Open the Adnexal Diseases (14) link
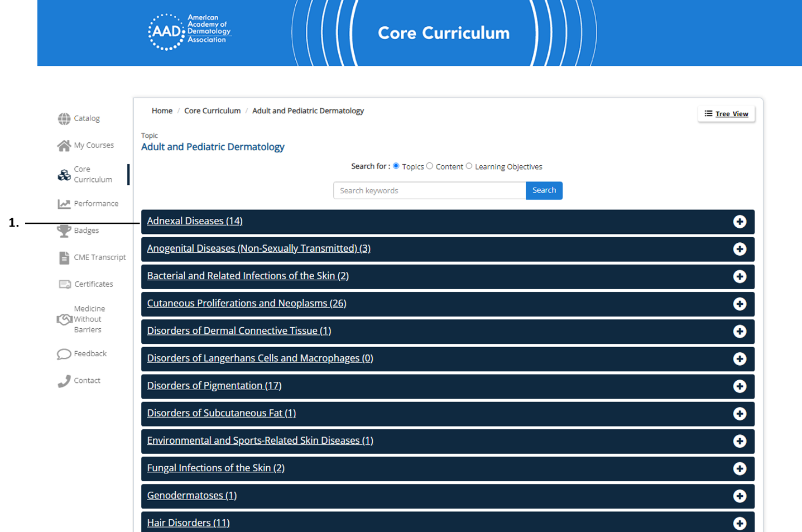Screen dimensions: 802x532 point(195,221)
